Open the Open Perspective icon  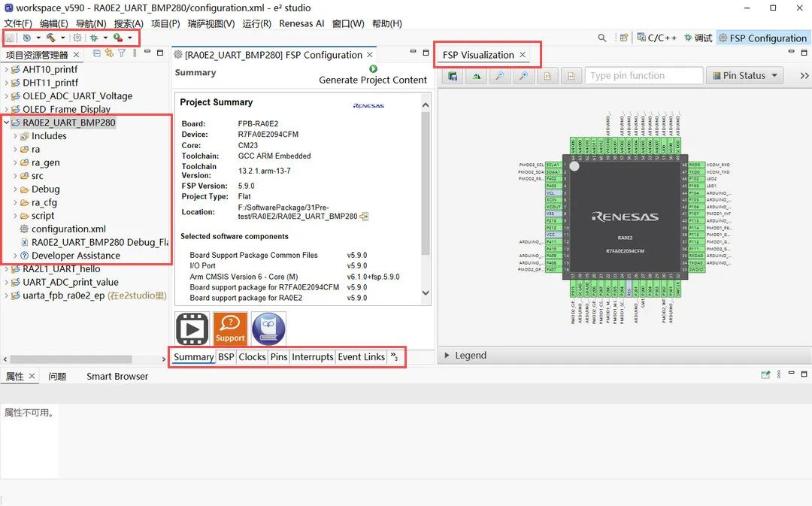coord(623,38)
